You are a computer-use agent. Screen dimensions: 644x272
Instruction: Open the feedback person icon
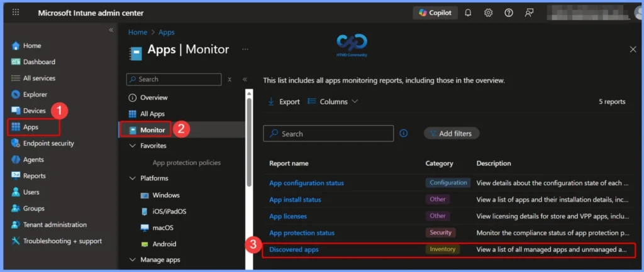529,13
